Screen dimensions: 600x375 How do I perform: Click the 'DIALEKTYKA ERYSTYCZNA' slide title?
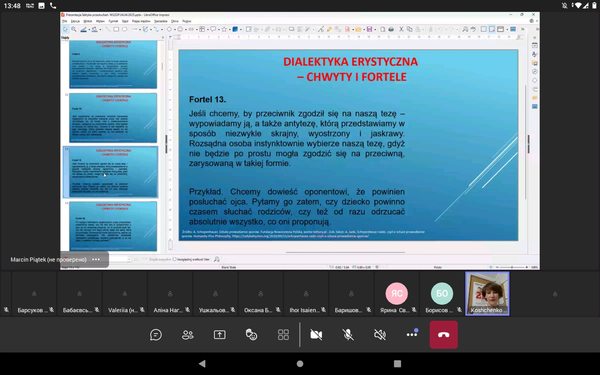click(x=351, y=62)
